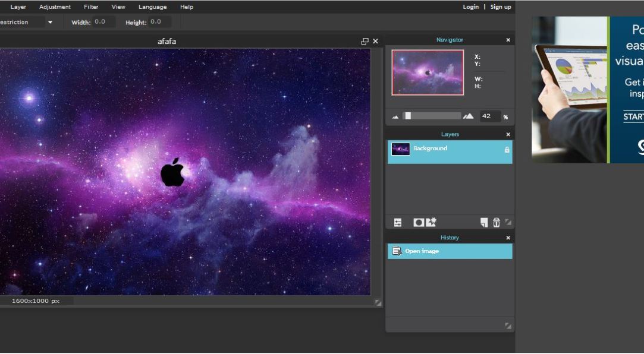Create a new layer icon

[x=484, y=222]
